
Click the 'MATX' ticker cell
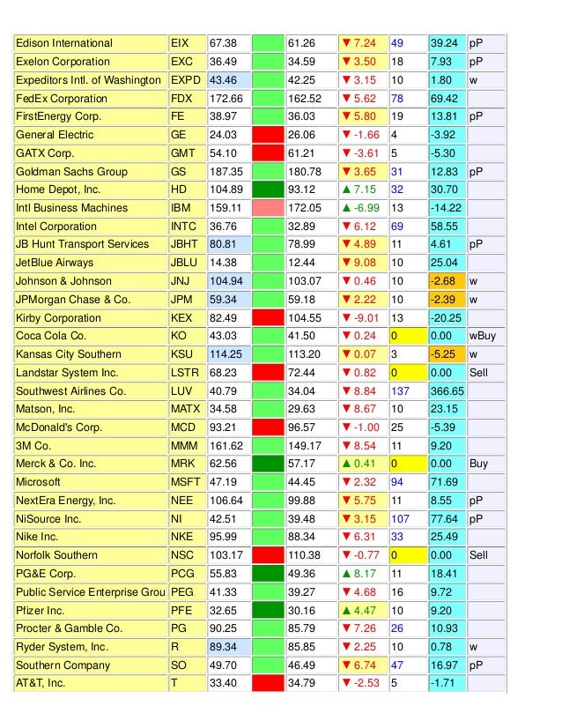(x=187, y=409)
